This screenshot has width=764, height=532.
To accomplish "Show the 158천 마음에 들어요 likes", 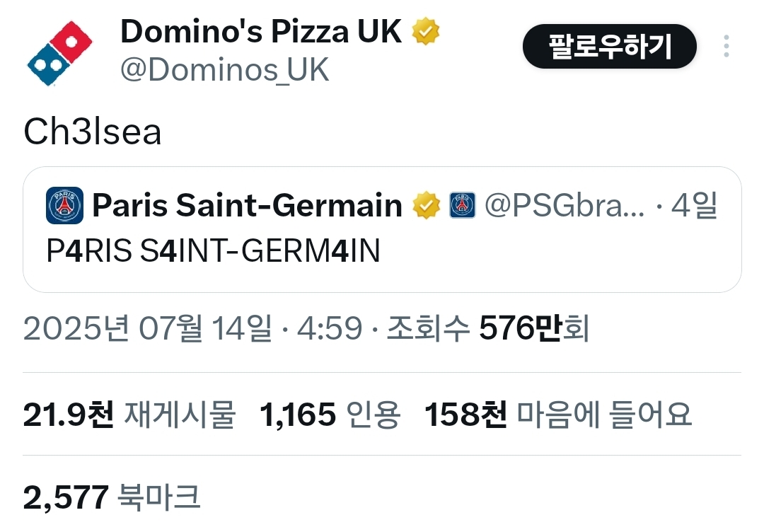I will pos(558,415).
